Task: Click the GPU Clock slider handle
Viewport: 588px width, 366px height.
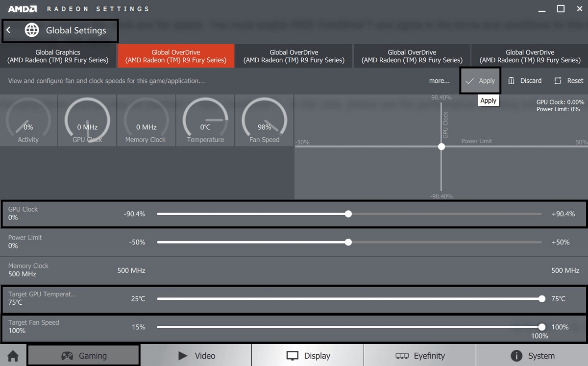Action: click(x=348, y=214)
